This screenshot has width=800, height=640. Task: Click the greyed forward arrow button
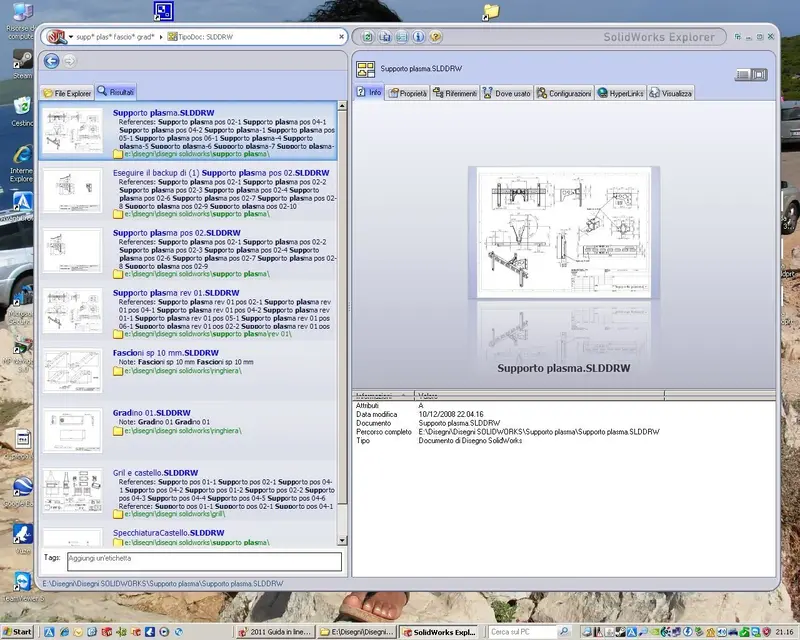tap(70, 61)
